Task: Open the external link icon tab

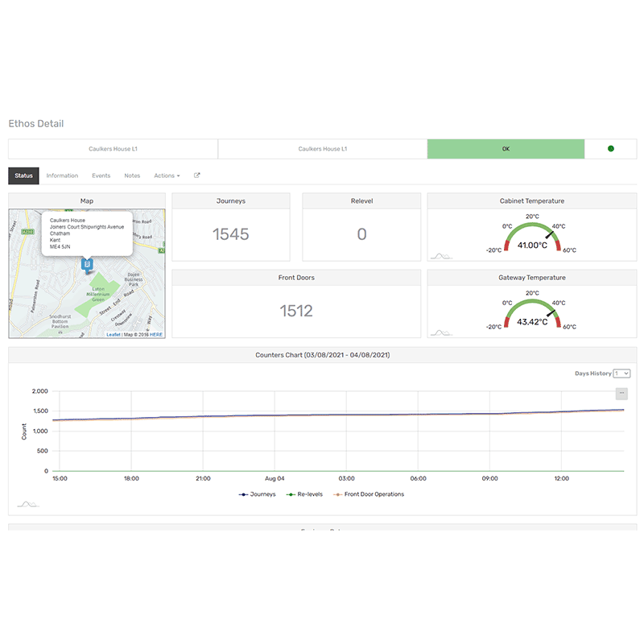Action: [197, 175]
